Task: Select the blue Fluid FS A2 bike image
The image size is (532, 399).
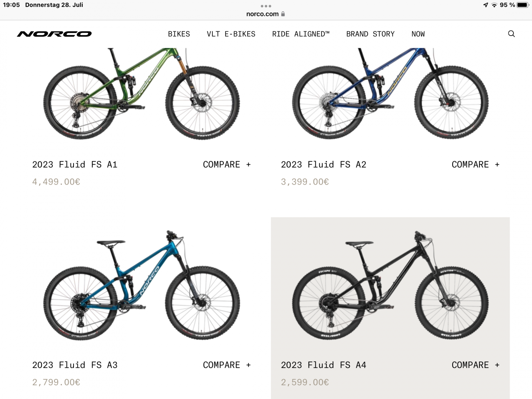Action: click(390, 96)
